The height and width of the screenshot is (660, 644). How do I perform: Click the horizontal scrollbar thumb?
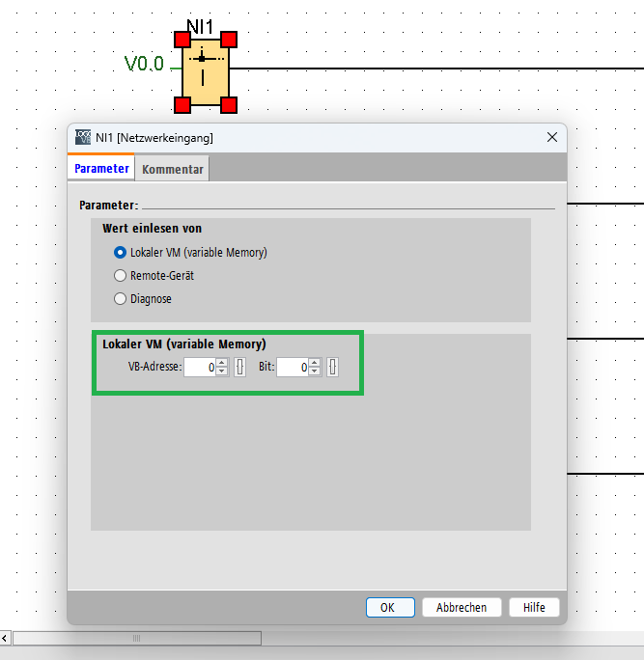click(x=137, y=638)
